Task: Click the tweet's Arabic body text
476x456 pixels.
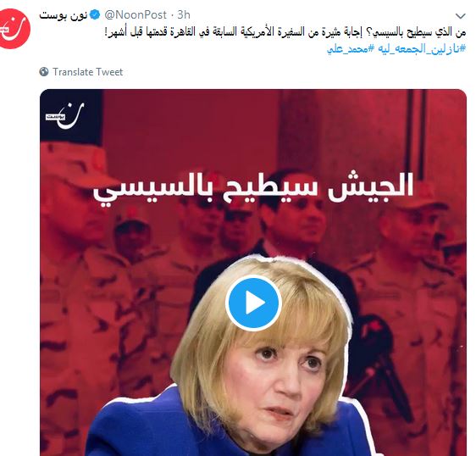Action: (285, 32)
